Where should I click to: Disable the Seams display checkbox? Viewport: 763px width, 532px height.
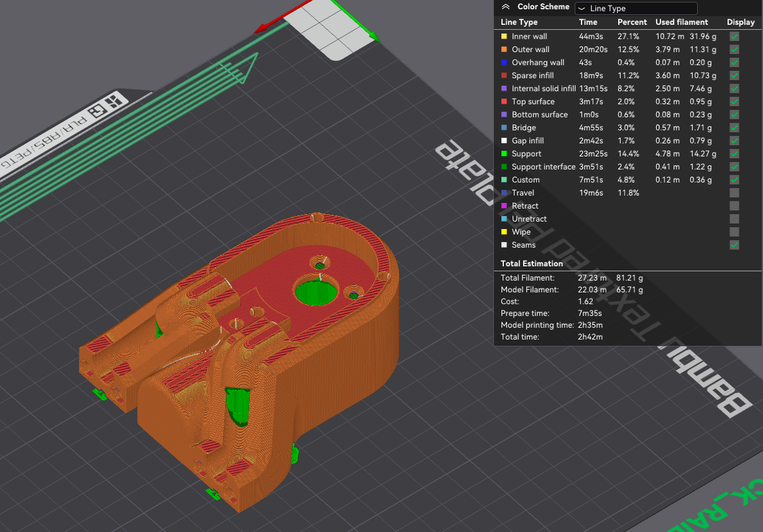(734, 245)
